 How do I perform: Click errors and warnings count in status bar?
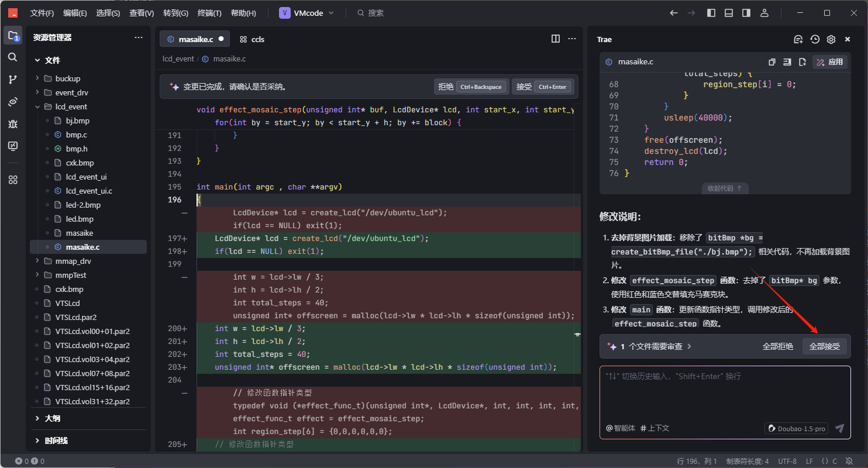30,461
